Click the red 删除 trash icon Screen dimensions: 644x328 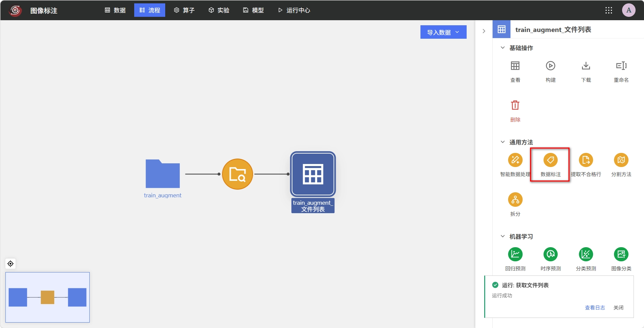[515, 105]
